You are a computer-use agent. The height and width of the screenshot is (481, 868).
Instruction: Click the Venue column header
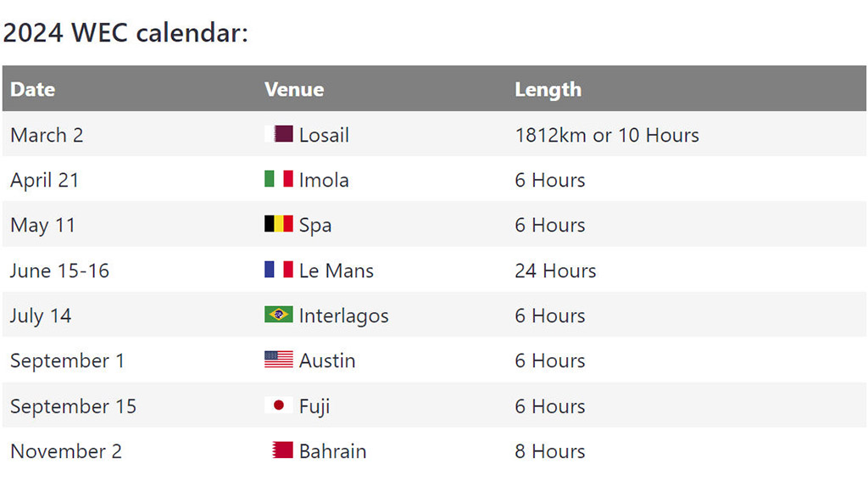pyautogui.click(x=294, y=89)
